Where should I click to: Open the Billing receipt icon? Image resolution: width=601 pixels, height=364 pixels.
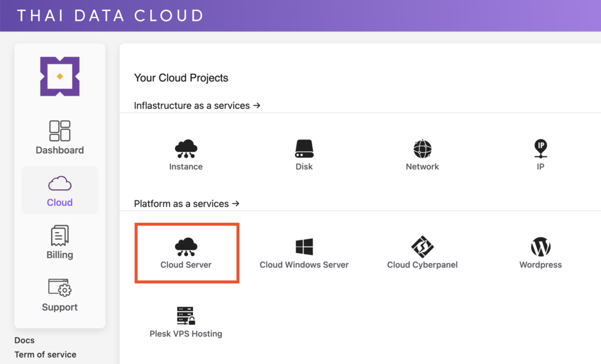click(60, 236)
